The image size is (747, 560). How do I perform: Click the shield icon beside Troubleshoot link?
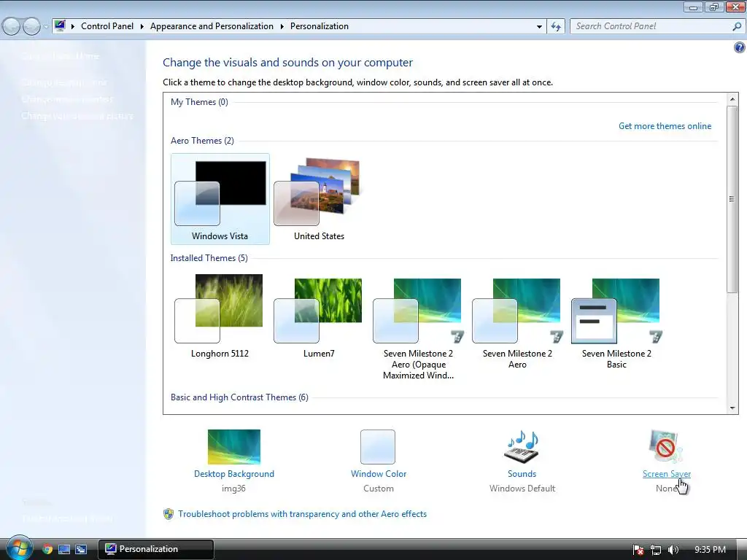pos(169,514)
